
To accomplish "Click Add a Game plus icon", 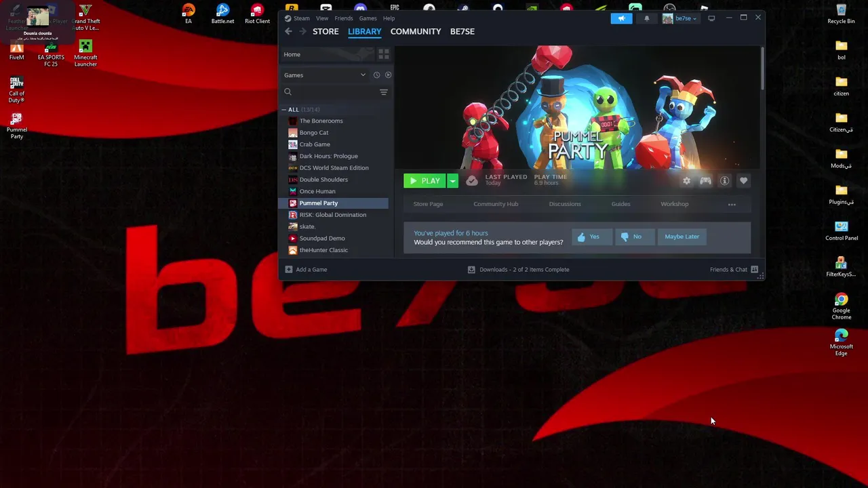I will (289, 270).
